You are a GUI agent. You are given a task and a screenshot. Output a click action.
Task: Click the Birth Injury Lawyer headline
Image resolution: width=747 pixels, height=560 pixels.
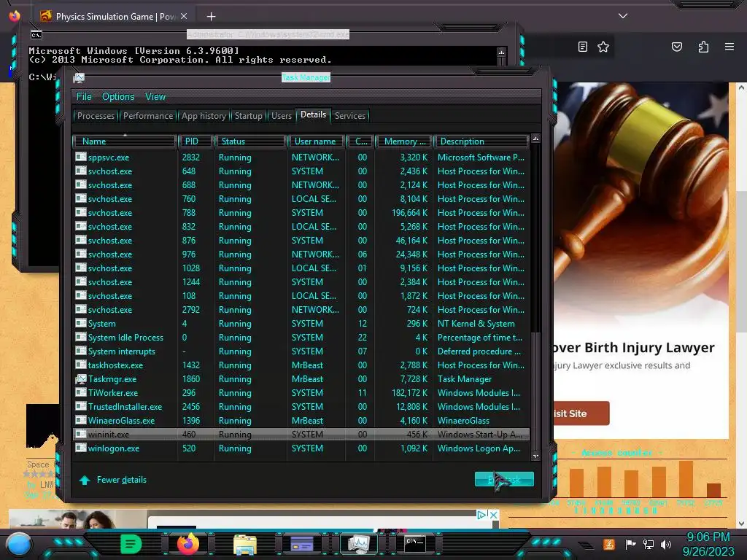633,348
